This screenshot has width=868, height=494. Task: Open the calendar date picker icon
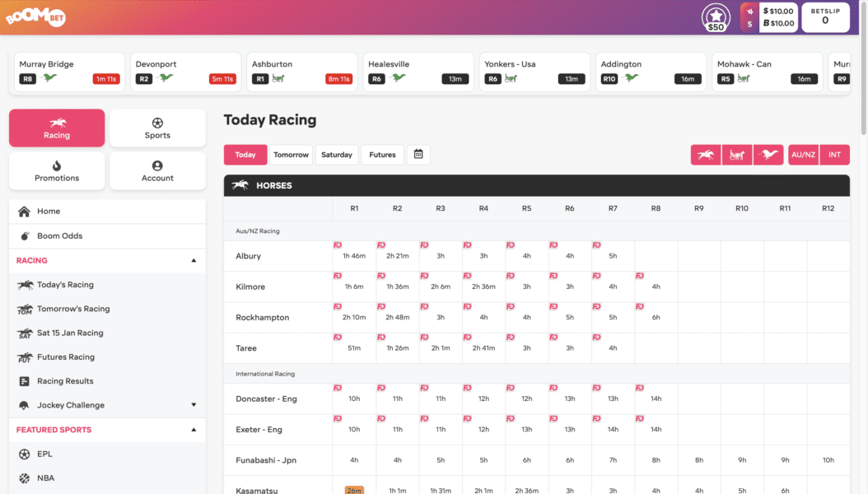[x=418, y=154]
